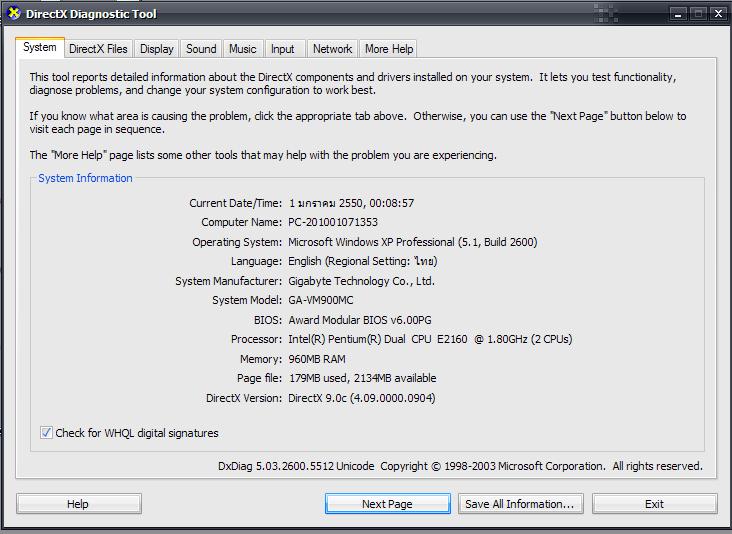
Task: Click the window title bar text
Action: coord(91,14)
